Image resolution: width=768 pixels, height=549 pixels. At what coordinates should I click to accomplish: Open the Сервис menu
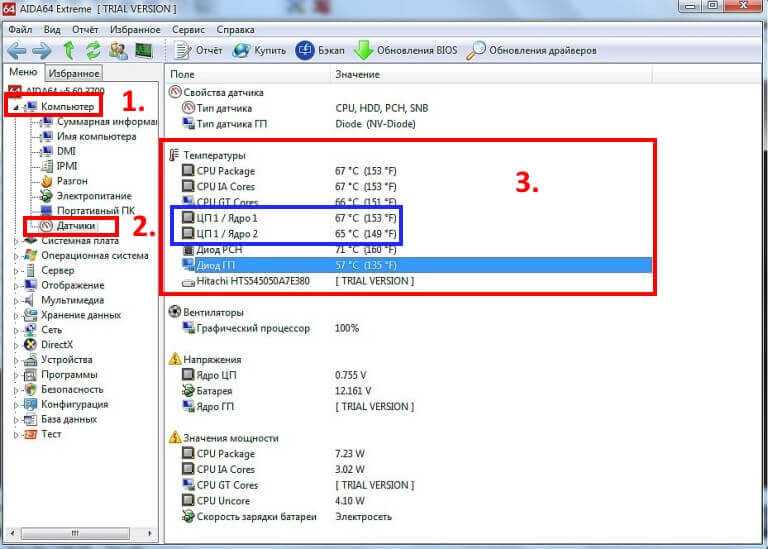coord(188,30)
